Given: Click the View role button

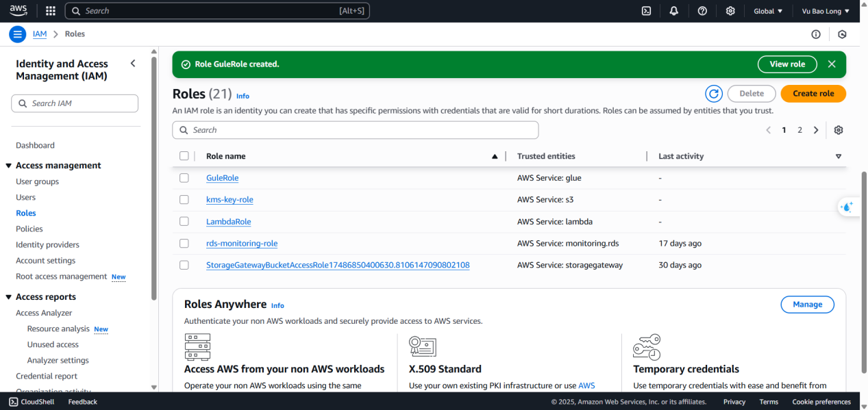Looking at the screenshot, I should click(x=787, y=64).
